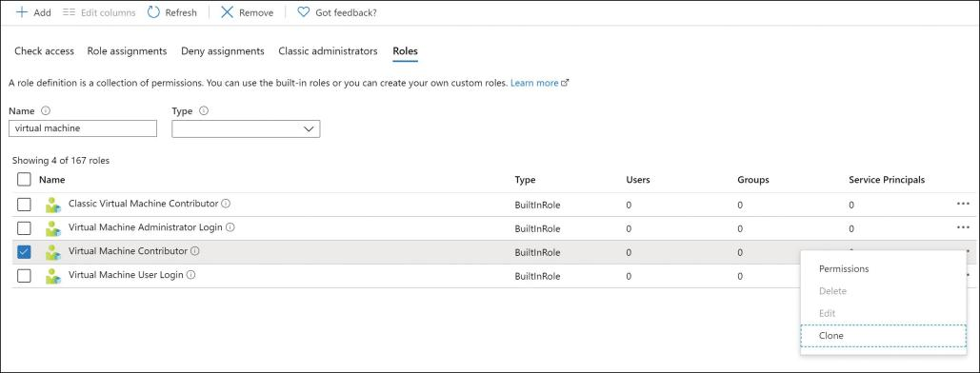
Task: Click info icon beside Type label
Action: click(x=203, y=110)
